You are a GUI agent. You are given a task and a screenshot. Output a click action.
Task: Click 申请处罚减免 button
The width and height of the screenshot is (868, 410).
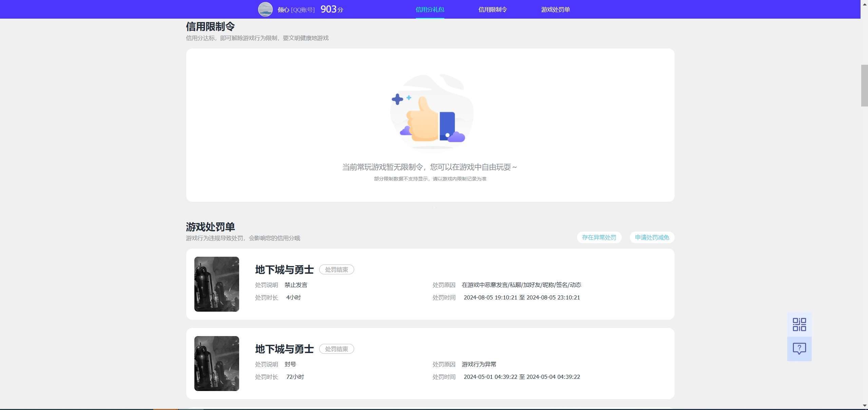tap(652, 237)
